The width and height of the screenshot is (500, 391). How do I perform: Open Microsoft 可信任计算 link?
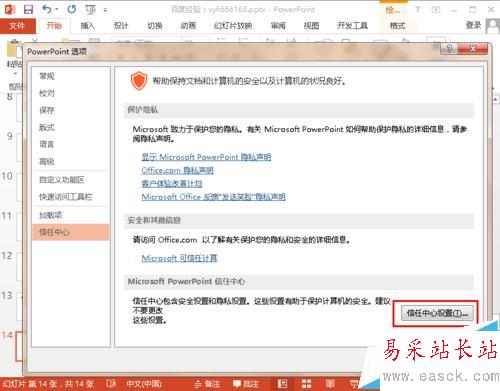[179, 258]
